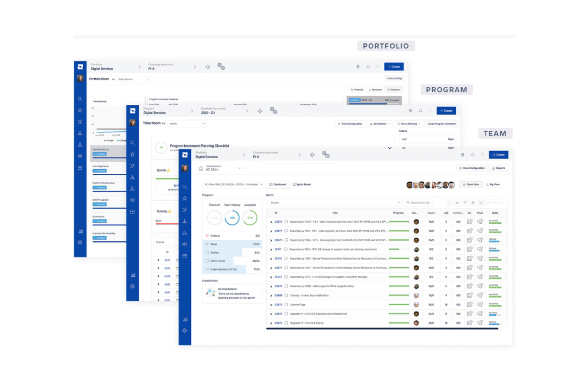Image resolution: width=588 pixels, height=385 pixels.
Task: Click the fullscreen expand icon above sprint table
Action: click(481, 202)
